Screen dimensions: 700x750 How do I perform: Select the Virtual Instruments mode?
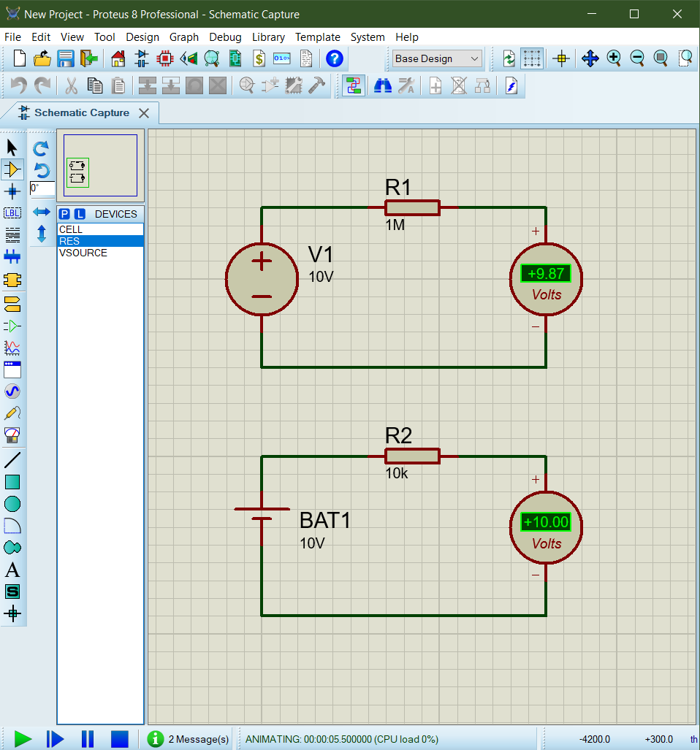coord(12,435)
